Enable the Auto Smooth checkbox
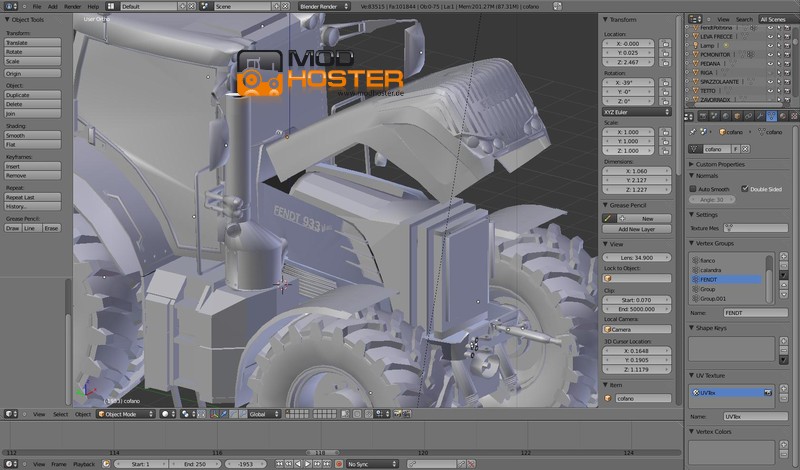This screenshot has width=800, height=470. point(693,189)
